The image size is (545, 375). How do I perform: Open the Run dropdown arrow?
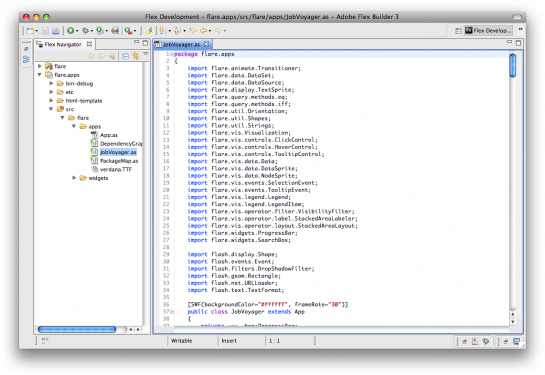tap(77, 31)
